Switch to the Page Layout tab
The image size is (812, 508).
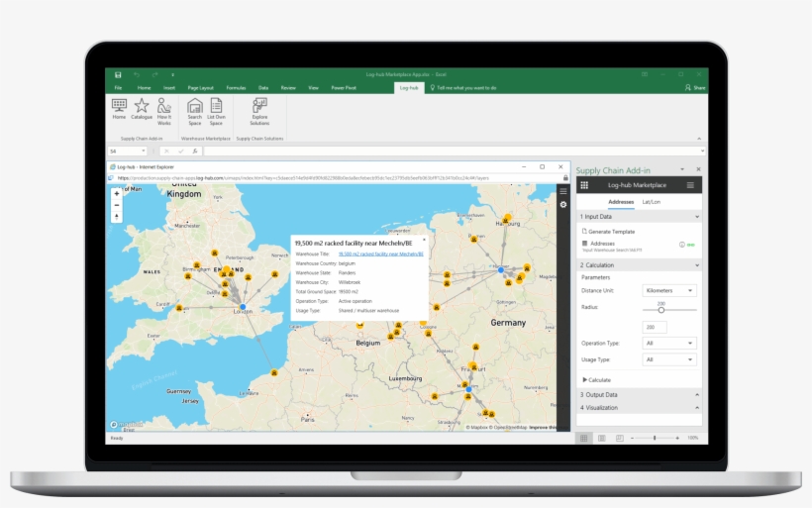coord(200,87)
